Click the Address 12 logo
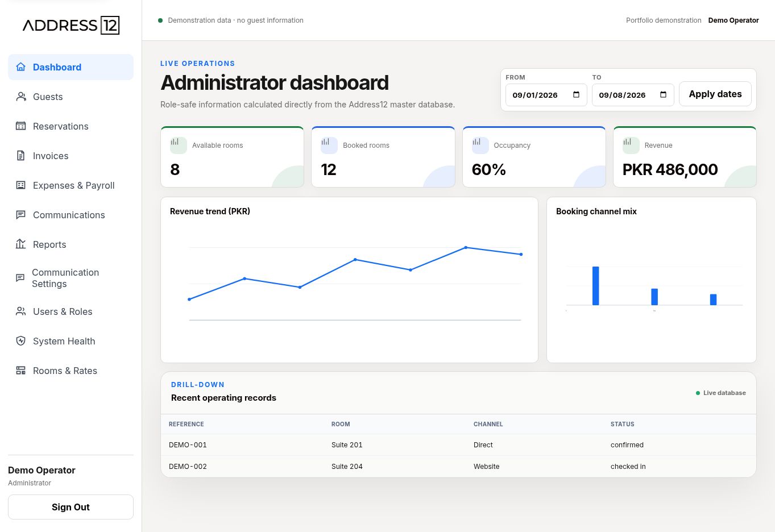Viewport: 775px width, 532px height. [x=71, y=25]
